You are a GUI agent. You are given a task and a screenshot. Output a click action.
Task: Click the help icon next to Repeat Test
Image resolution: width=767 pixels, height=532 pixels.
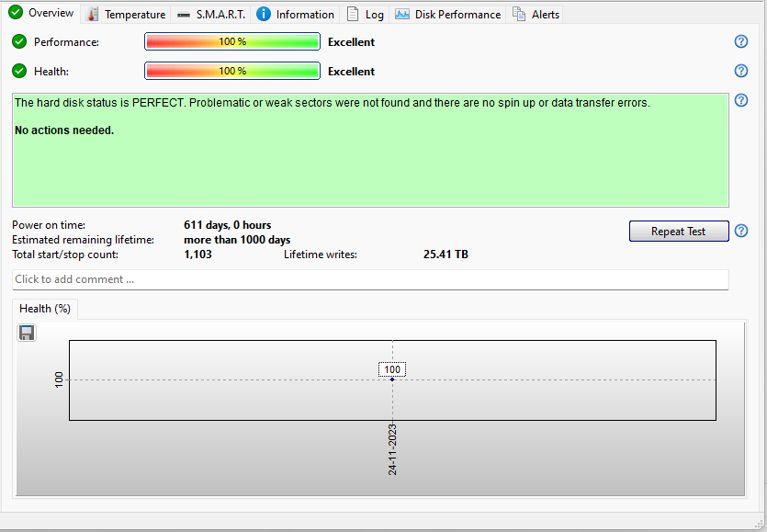pyautogui.click(x=741, y=231)
